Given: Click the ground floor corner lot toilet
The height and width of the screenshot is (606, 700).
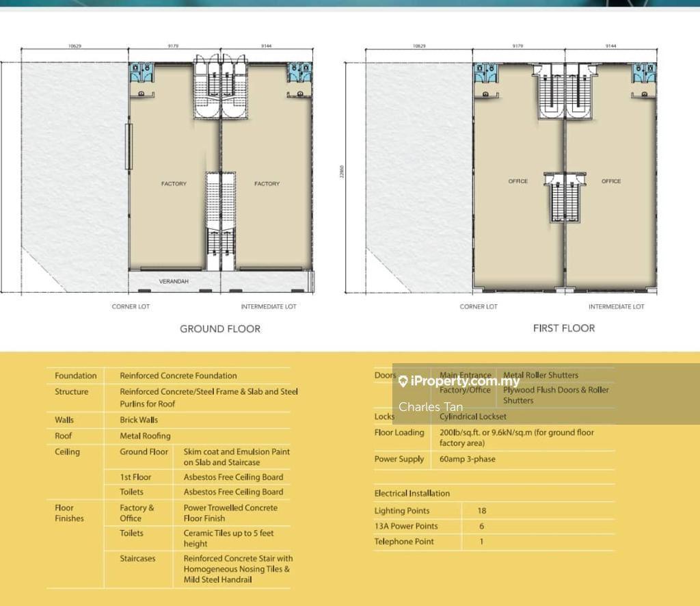Looking at the screenshot, I should click(x=142, y=71).
